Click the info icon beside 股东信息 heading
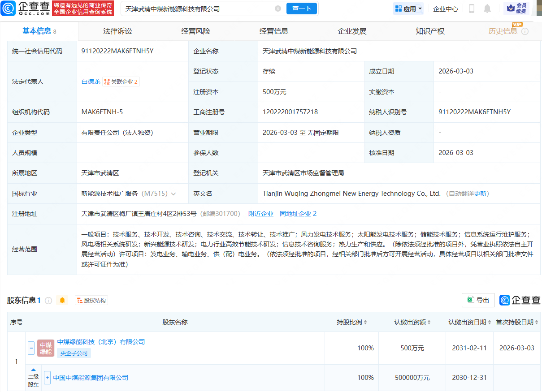The height and width of the screenshot is (392, 542). coord(48,300)
